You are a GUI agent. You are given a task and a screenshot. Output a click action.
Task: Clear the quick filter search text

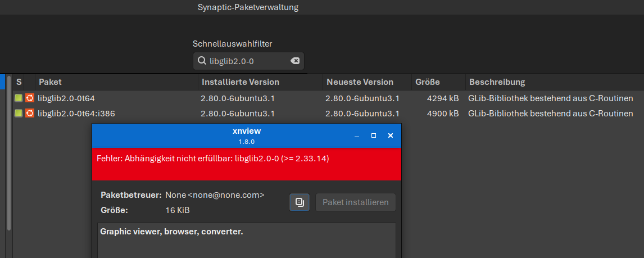point(295,61)
